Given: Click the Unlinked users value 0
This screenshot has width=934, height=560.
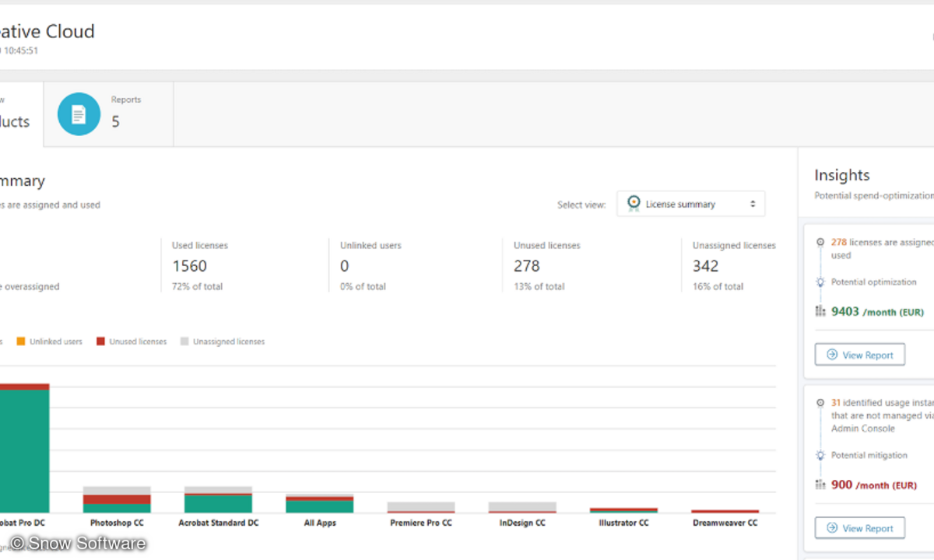Looking at the screenshot, I should pyautogui.click(x=345, y=266).
